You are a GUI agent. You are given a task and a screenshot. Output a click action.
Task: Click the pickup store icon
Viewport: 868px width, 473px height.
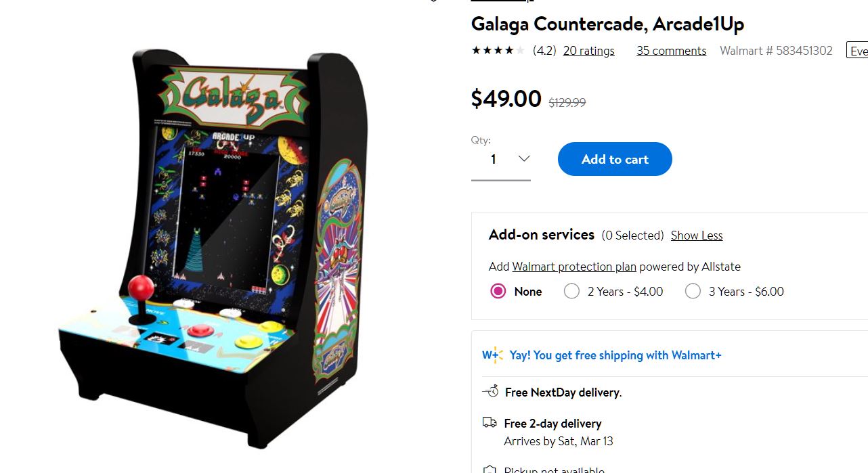(x=490, y=468)
